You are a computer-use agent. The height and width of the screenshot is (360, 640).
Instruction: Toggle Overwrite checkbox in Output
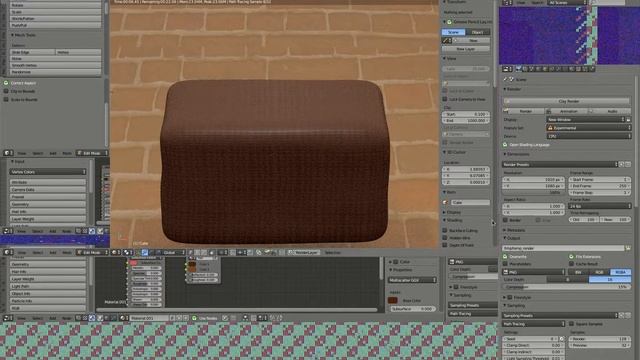(505, 257)
